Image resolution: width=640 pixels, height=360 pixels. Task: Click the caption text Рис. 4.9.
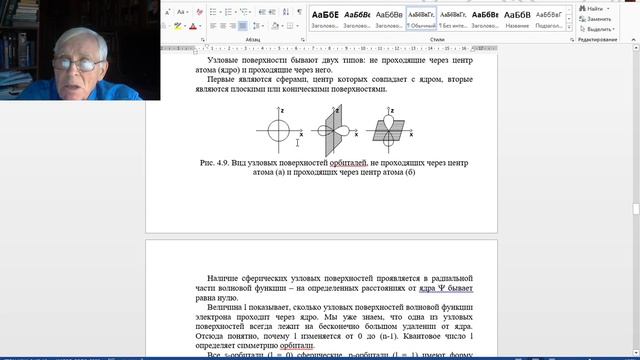coord(214,163)
